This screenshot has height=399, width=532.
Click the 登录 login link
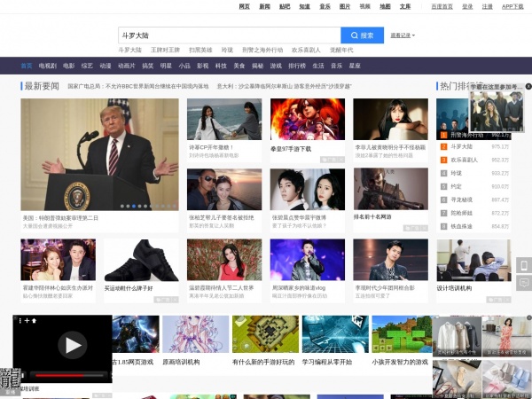coord(467,6)
